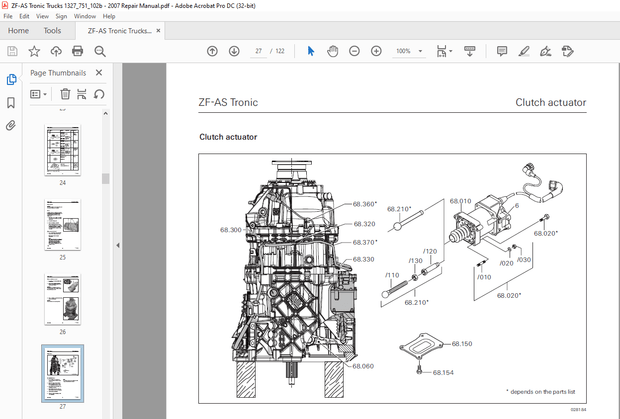The height and width of the screenshot is (419, 620).
Task: Go to next page arrow
Action: [x=234, y=51]
